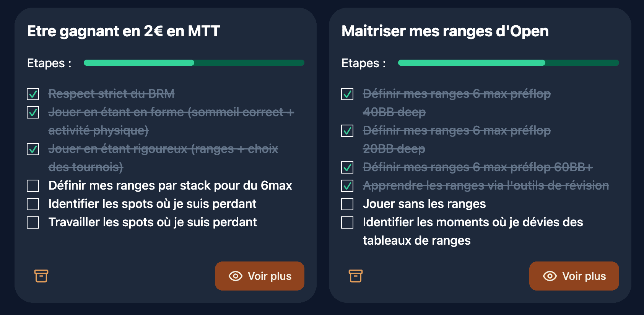Check 'Identifier les spots où je suis perdant'
The height and width of the screenshot is (315, 644).
pos(33,204)
